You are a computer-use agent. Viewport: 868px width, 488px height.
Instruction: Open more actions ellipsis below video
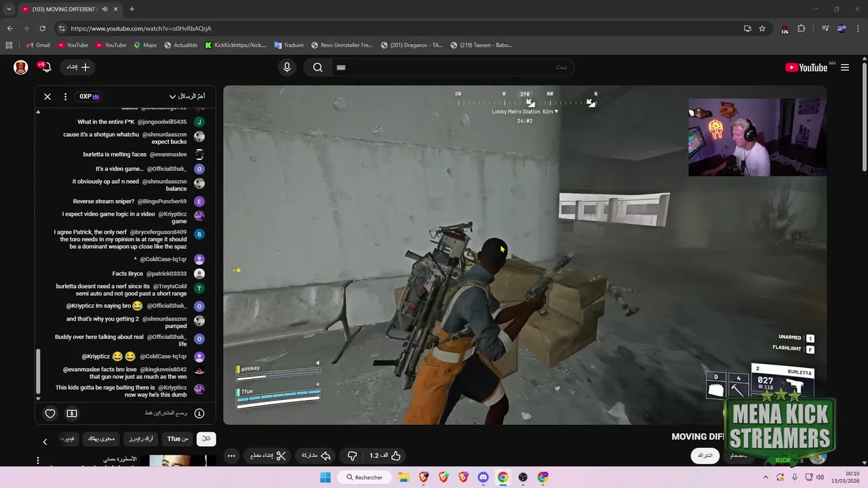click(x=231, y=455)
